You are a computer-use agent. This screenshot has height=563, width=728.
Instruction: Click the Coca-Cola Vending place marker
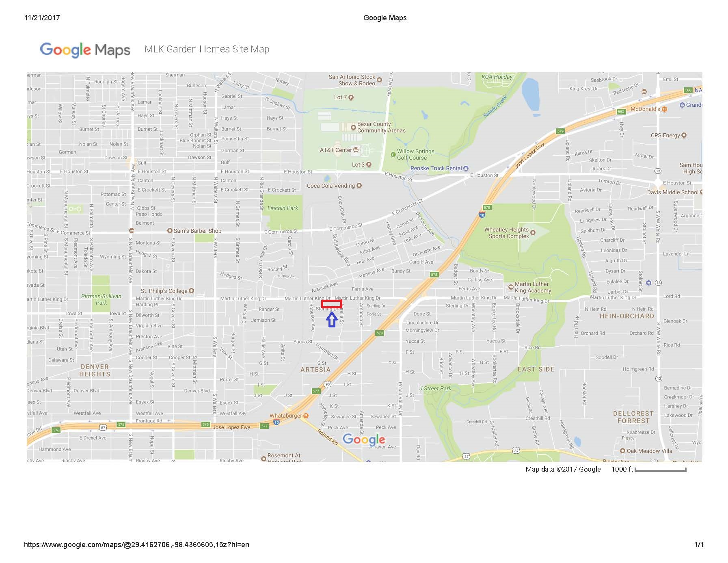click(x=359, y=186)
